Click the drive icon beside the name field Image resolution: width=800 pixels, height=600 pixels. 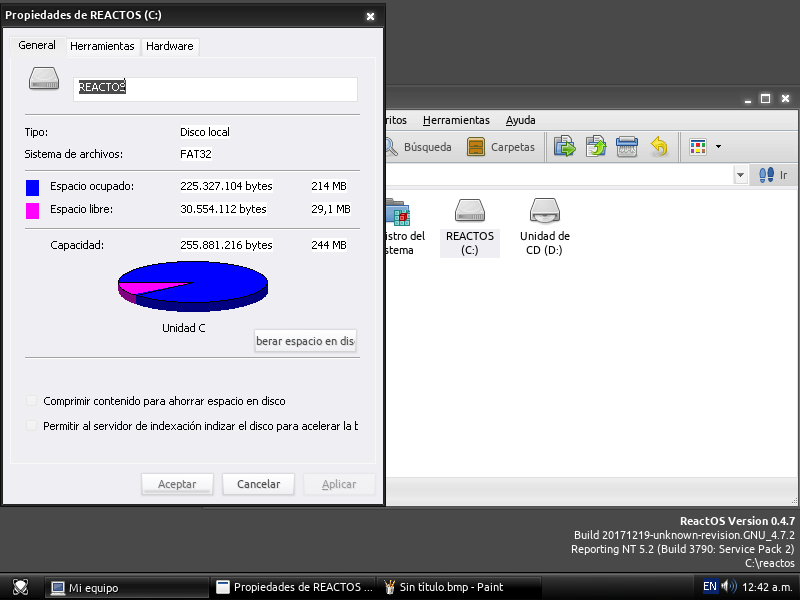(44, 79)
